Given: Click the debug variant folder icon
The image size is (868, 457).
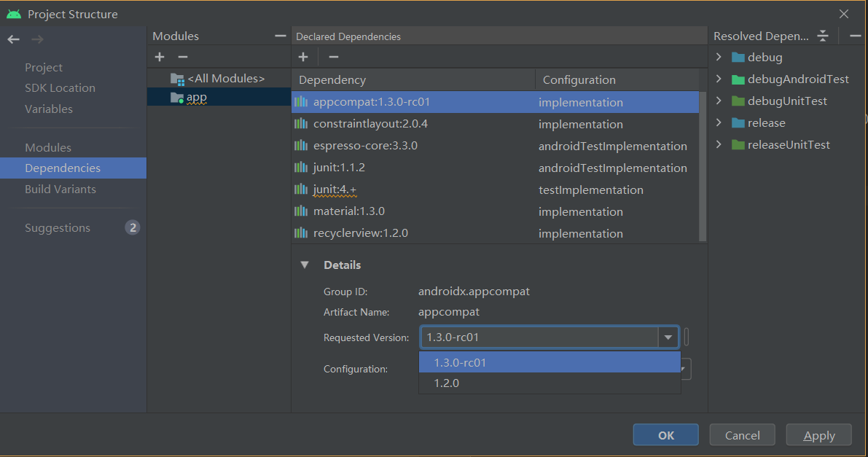Looking at the screenshot, I should click(x=738, y=57).
